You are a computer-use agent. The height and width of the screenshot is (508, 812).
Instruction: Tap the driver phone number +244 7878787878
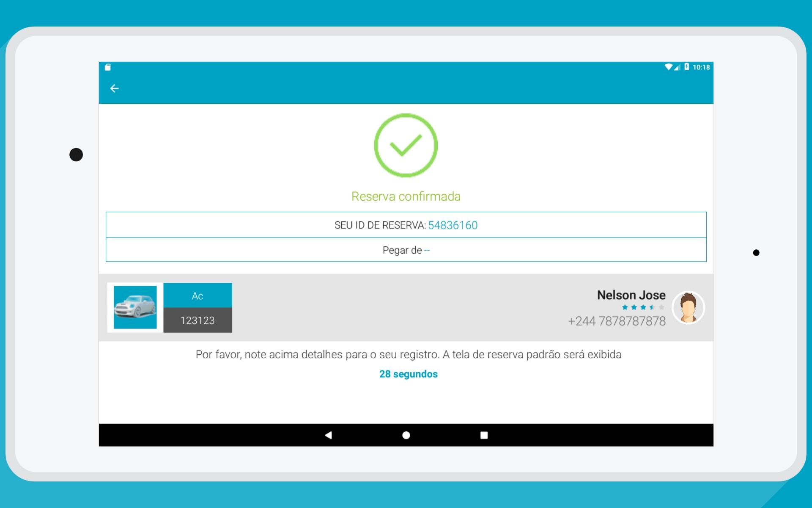click(x=617, y=321)
